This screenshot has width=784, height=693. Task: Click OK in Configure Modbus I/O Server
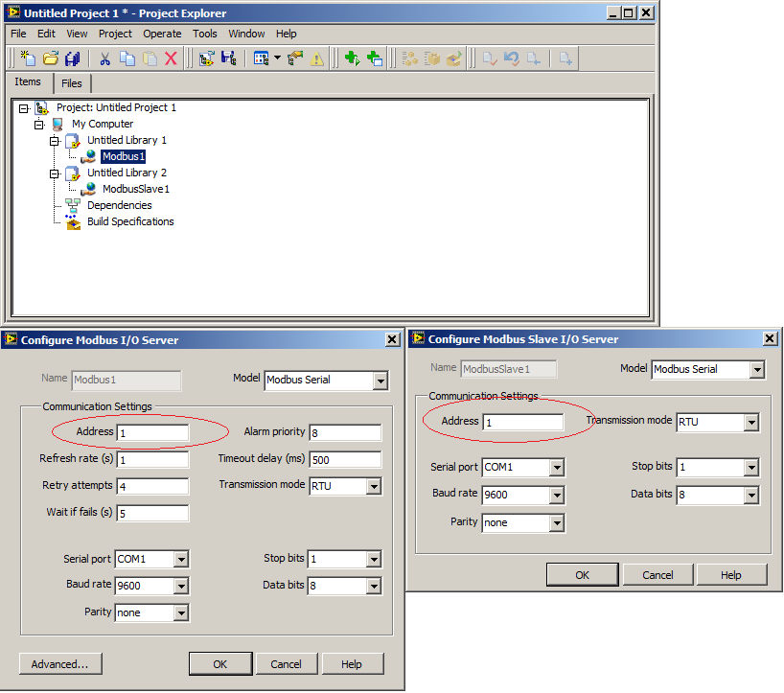point(220,664)
